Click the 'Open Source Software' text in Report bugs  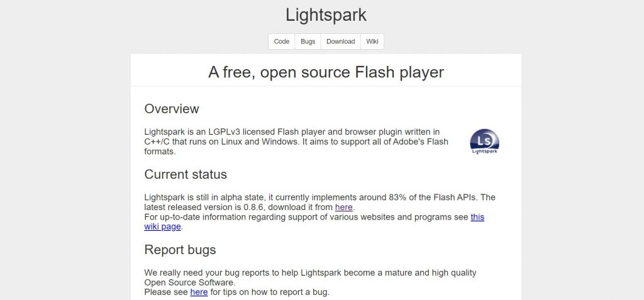pos(189,283)
